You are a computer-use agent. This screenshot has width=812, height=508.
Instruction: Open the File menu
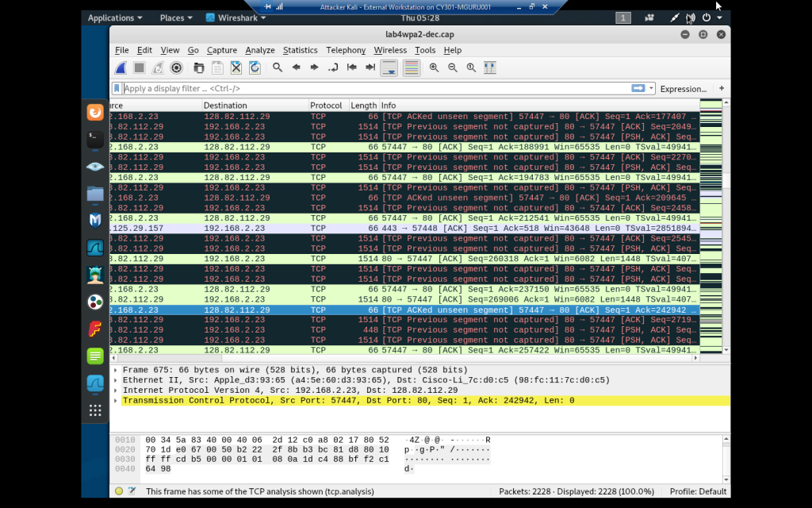121,50
